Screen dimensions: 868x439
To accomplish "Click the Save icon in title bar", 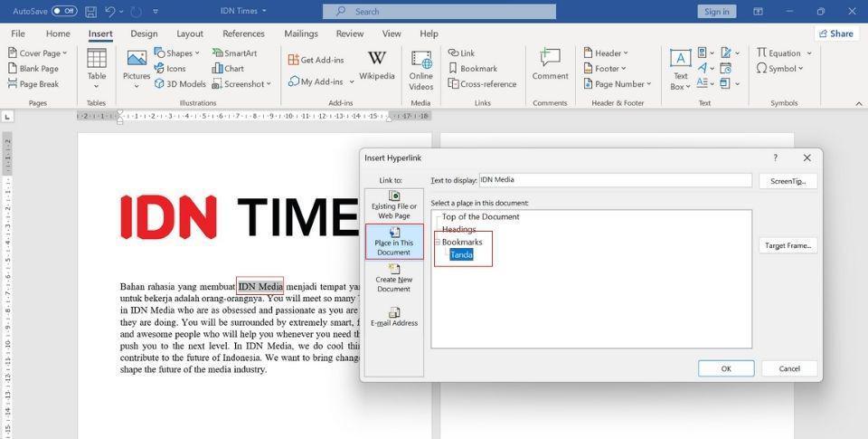I will tap(90, 11).
